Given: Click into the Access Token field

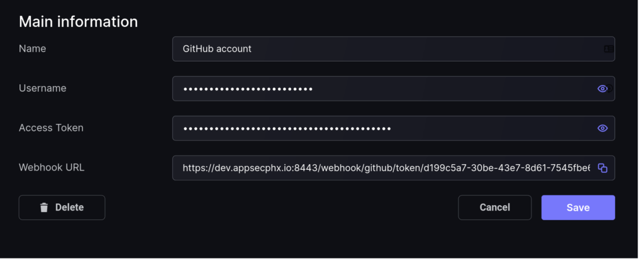Looking at the screenshot, I should 394,128.
